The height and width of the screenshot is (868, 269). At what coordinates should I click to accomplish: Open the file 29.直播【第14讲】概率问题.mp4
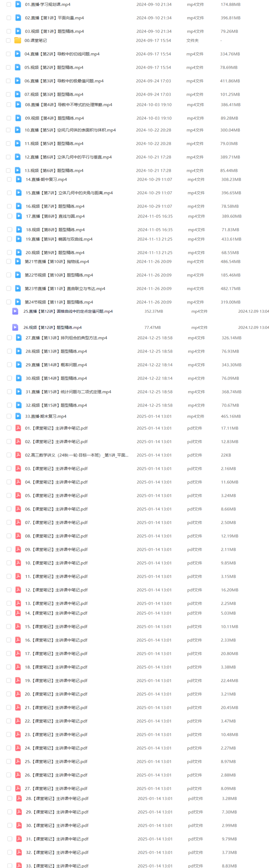point(56,365)
